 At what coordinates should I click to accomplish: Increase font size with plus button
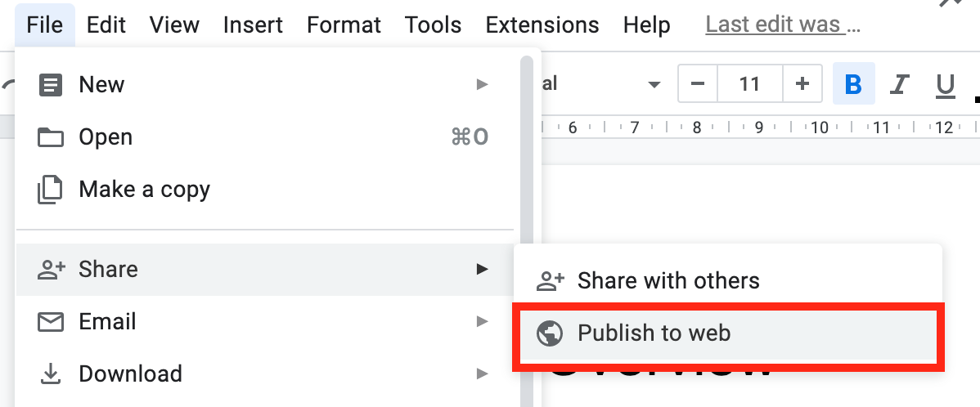802,84
